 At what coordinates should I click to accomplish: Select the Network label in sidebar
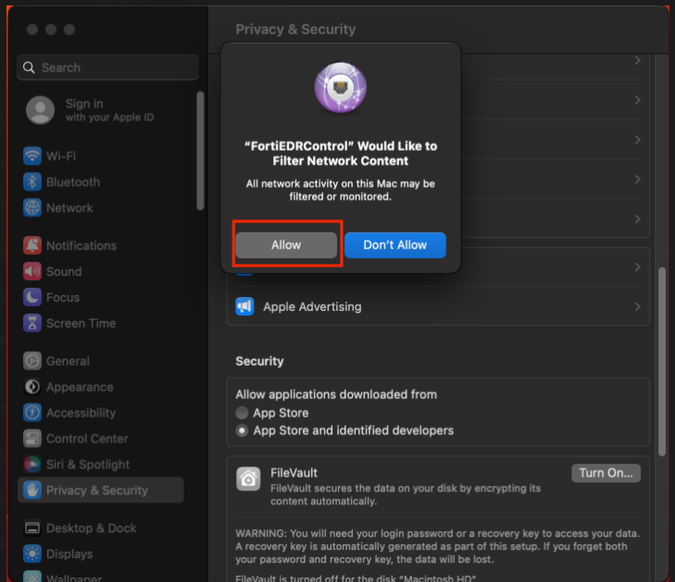point(70,207)
